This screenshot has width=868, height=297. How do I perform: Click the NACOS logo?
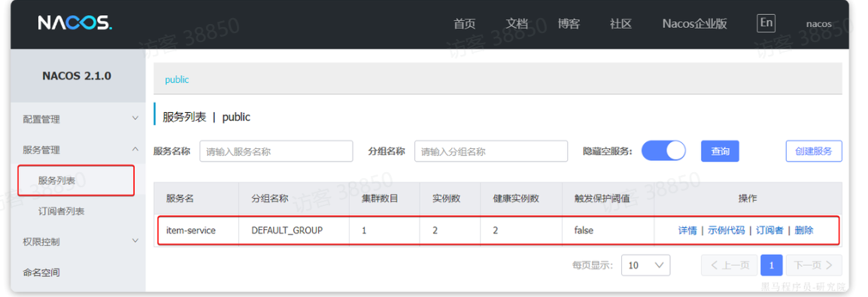click(x=74, y=23)
